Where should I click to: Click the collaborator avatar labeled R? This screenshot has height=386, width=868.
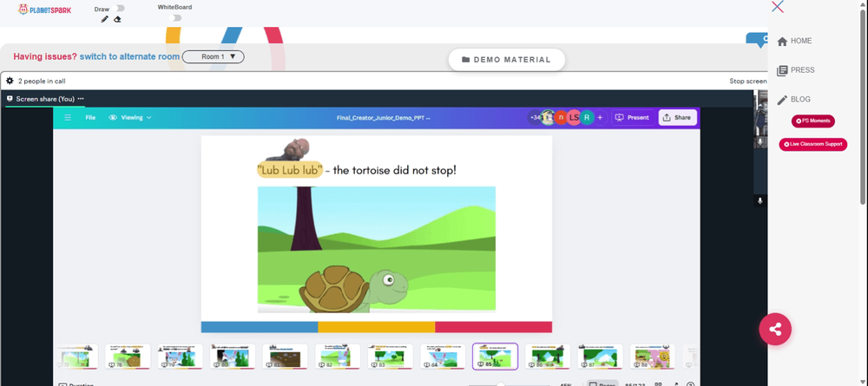587,117
